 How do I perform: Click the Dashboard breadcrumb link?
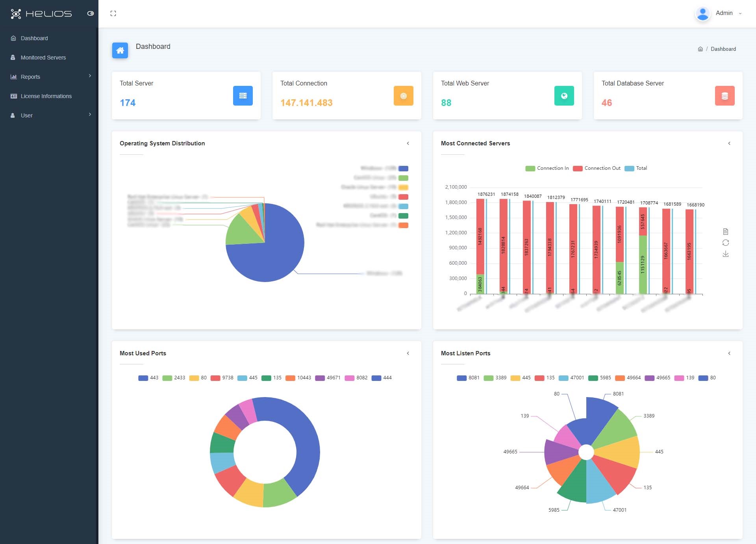tap(724, 49)
